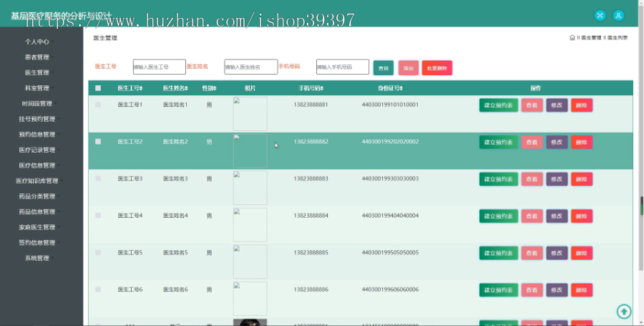Sort by 手机号码 column arrow
Image resolution: width=644 pixels, height=326 pixels.
click(321, 88)
